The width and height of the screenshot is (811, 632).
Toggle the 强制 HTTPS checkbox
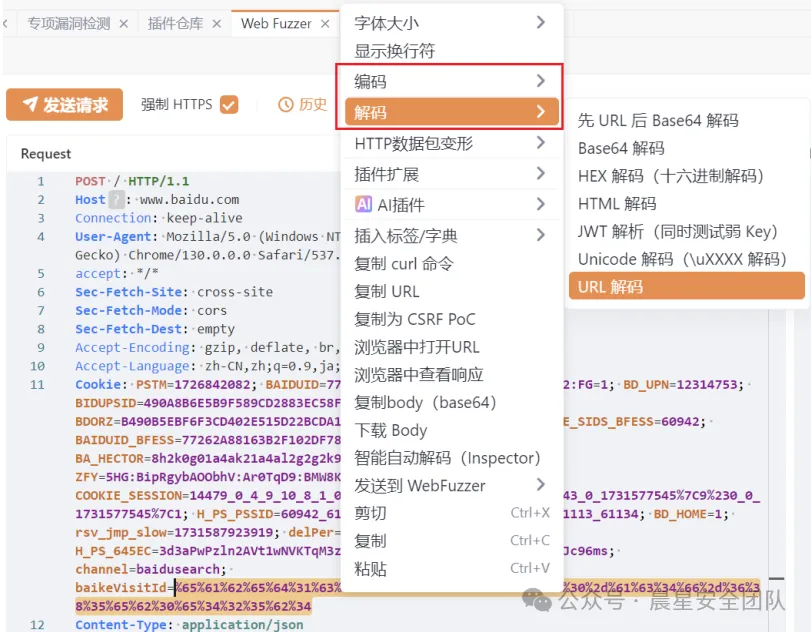click(x=229, y=105)
